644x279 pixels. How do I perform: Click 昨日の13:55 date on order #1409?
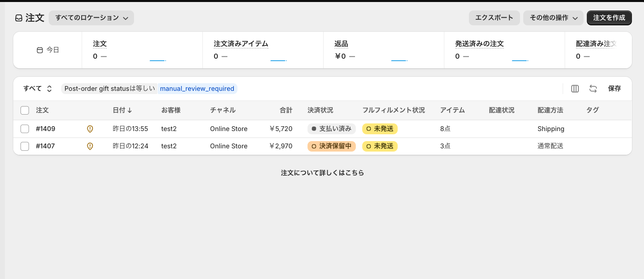(130, 129)
